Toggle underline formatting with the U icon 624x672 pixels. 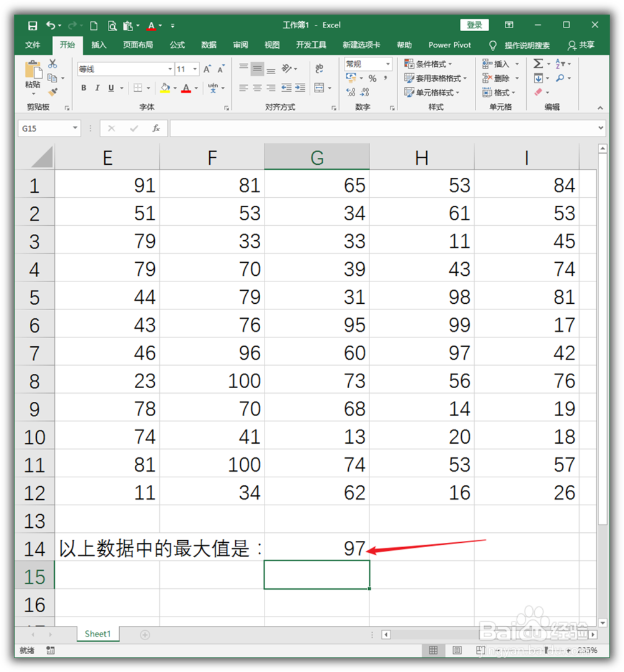(x=110, y=88)
